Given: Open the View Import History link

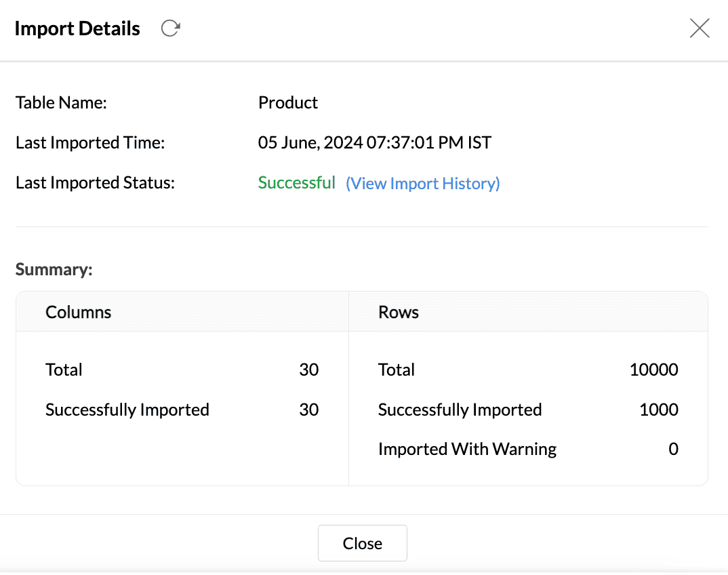Looking at the screenshot, I should point(423,184).
